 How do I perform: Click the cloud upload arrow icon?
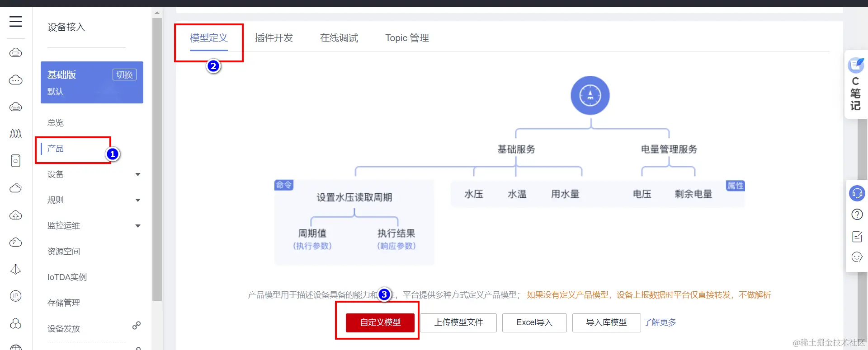(15, 215)
